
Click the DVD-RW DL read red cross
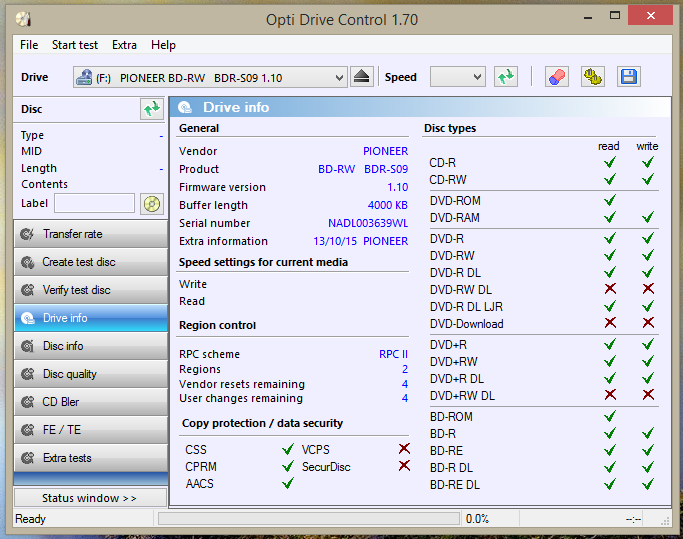pyautogui.click(x=610, y=288)
